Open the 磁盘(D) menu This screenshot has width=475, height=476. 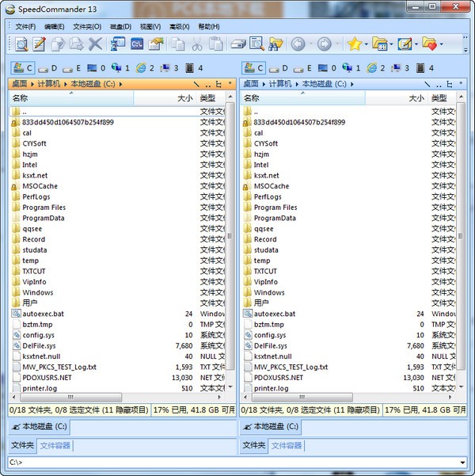[120, 27]
